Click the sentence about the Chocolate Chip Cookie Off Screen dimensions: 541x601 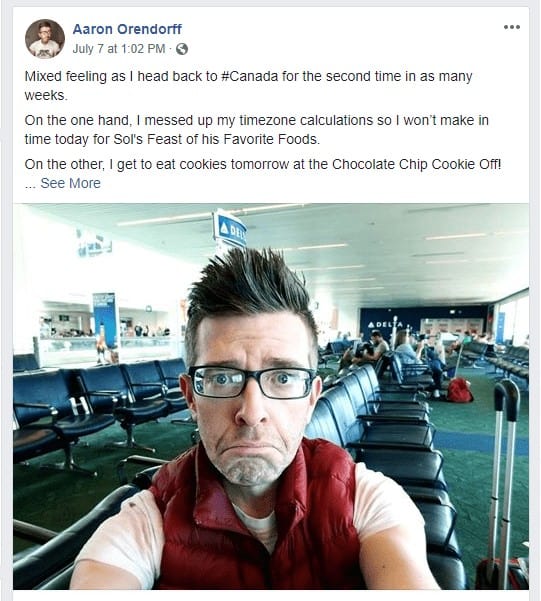(263, 164)
